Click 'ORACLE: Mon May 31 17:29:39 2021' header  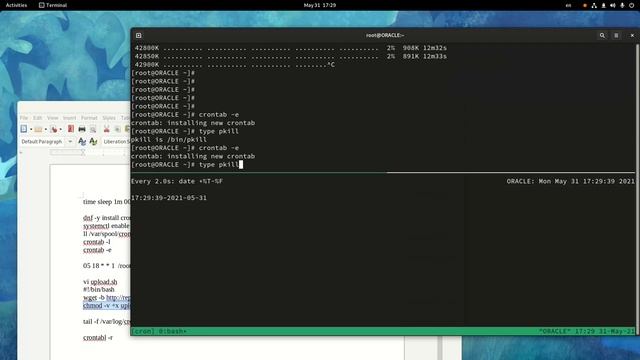point(571,181)
